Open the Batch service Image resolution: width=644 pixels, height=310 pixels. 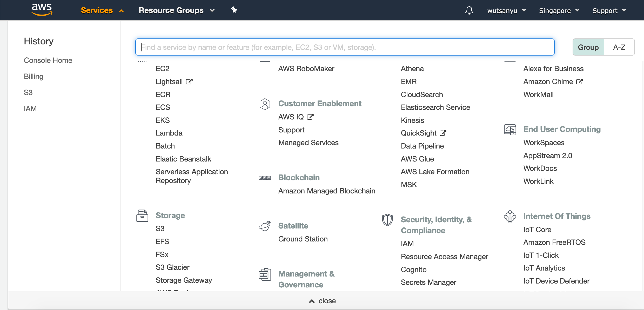[x=165, y=146]
